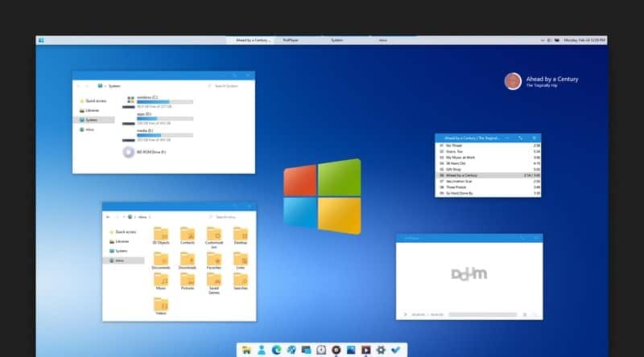Launch the media player dock icon
This screenshot has height=357, width=644.
click(365, 350)
